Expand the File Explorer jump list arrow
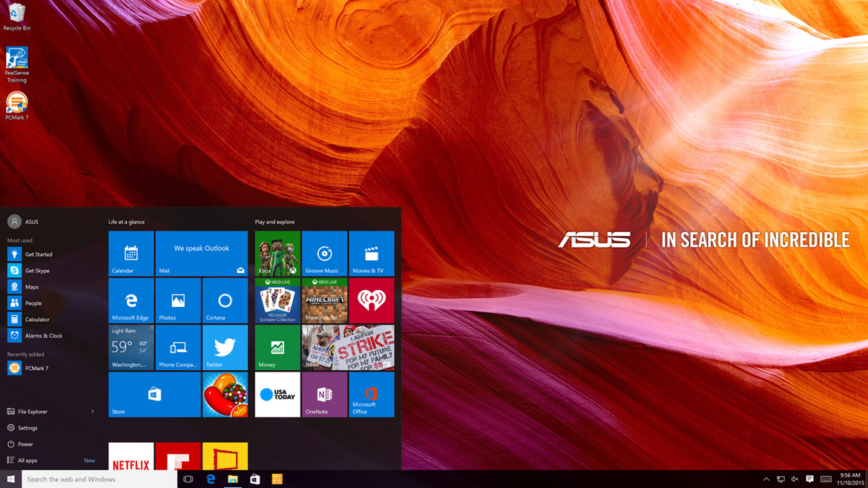Image resolution: width=868 pixels, height=488 pixels. click(x=93, y=412)
